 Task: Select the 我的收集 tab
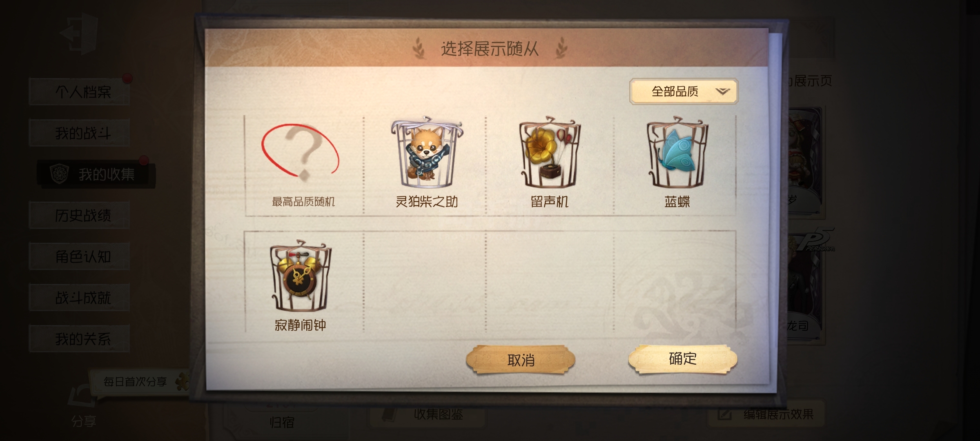96,174
